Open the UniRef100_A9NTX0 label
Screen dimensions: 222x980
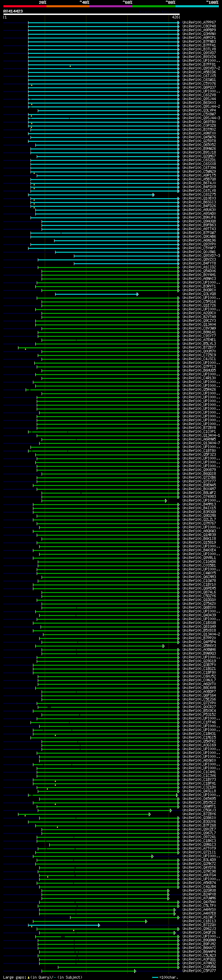pyautogui.click(x=199, y=133)
